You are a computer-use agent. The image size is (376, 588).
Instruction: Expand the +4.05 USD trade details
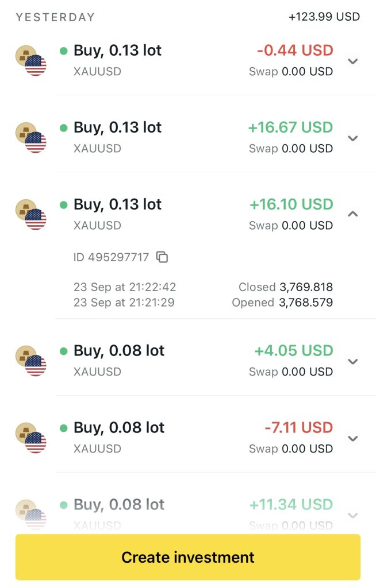point(354,361)
